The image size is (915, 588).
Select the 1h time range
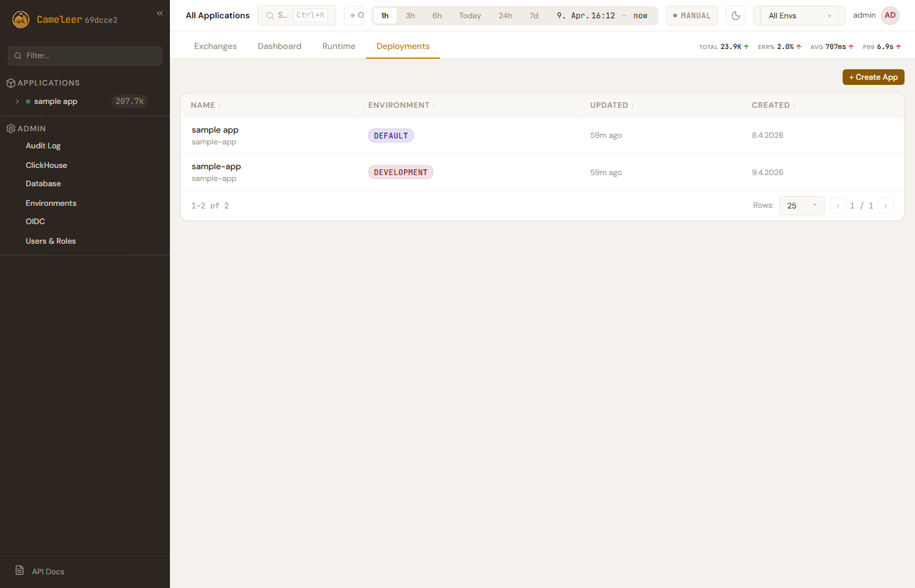(x=385, y=16)
